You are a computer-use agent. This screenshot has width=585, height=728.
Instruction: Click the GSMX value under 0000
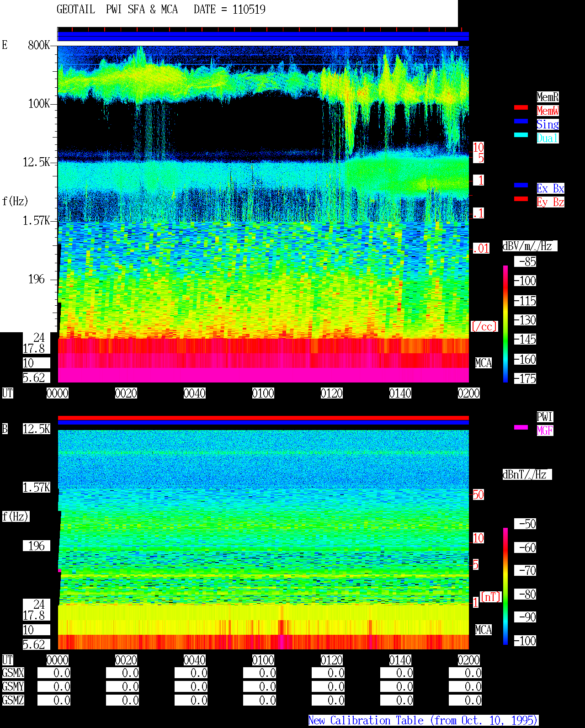(x=54, y=673)
